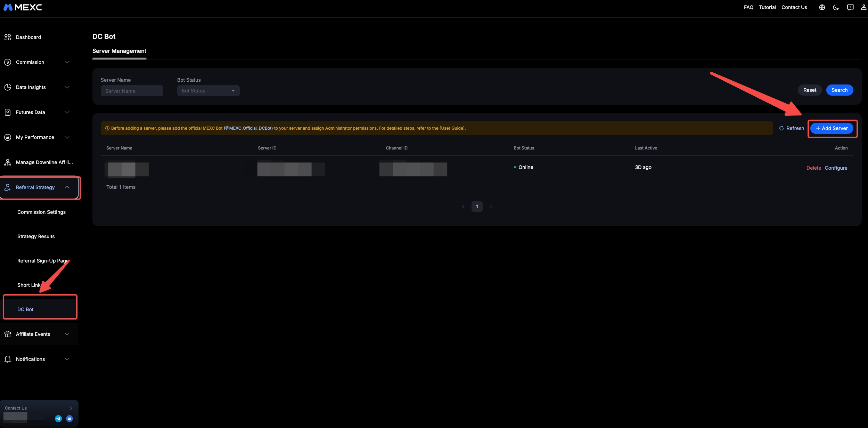Expand the Futures Data menu chevron
The height and width of the screenshot is (428, 868).
(x=67, y=112)
